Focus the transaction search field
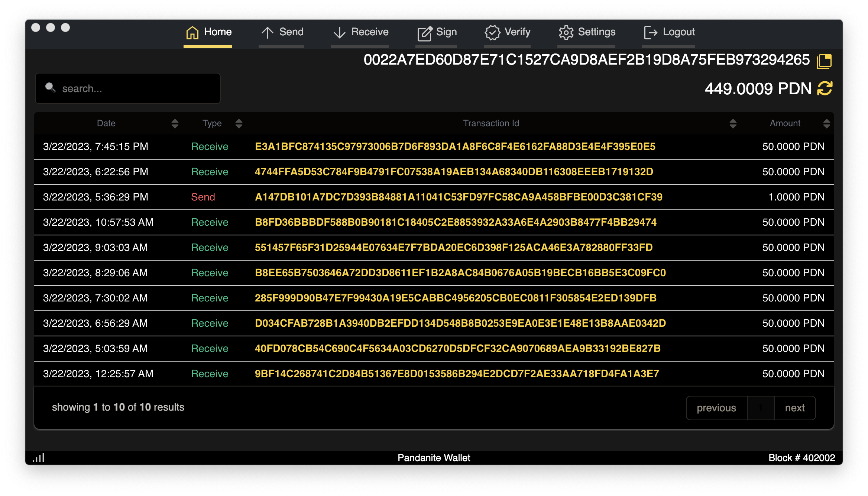This screenshot has height=496, width=868. point(134,89)
